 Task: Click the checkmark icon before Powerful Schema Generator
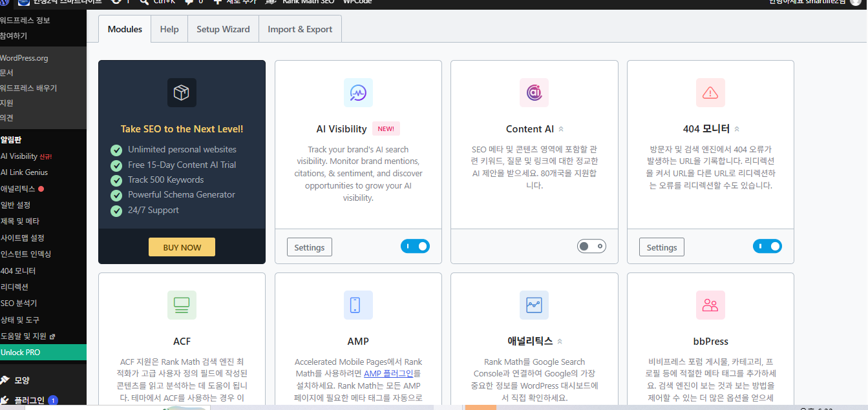[116, 195]
